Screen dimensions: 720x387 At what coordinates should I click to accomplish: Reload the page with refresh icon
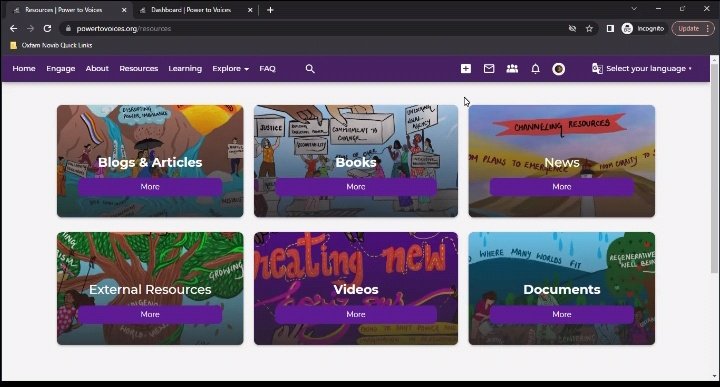pyautogui.click(x=47, y=28)
